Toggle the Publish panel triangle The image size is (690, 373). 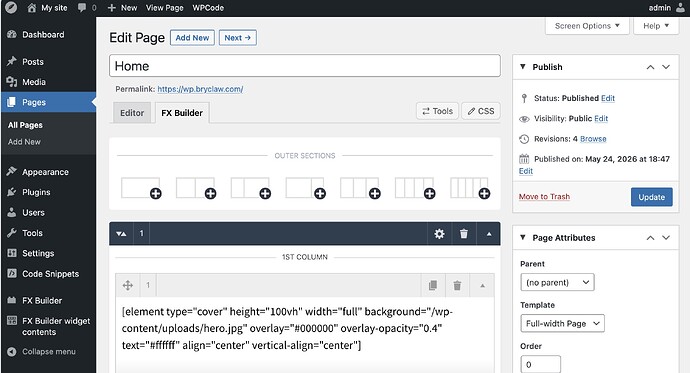(x=523, y=67)
